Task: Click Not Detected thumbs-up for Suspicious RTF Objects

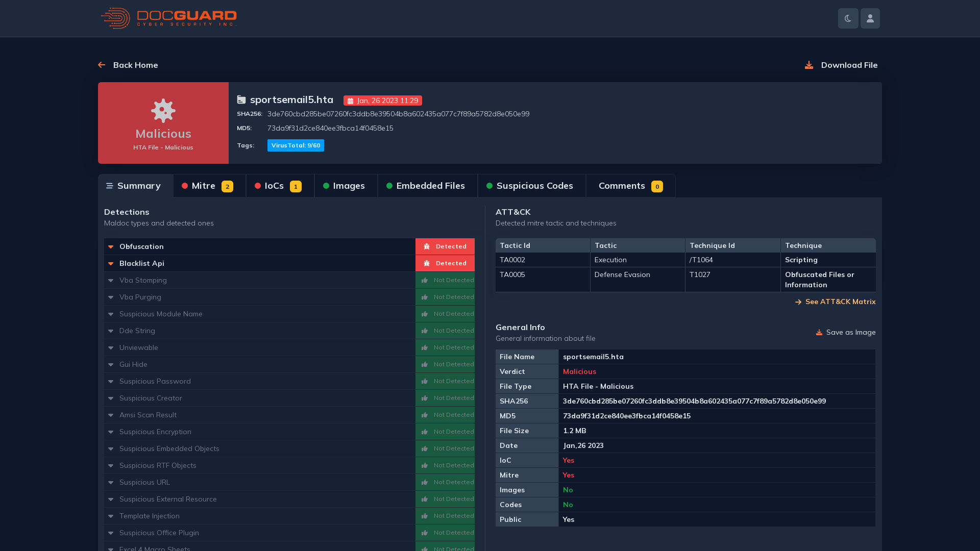Action: [x=425, y=465]
